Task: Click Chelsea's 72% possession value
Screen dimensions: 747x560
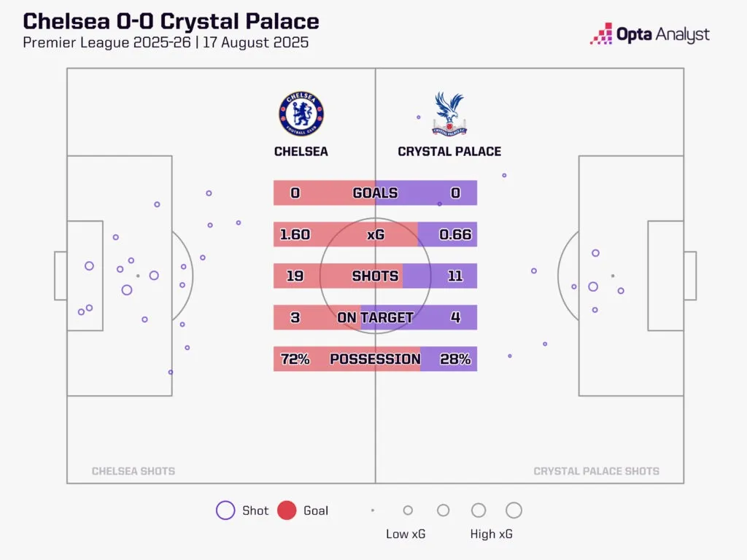Action: pos(295,359)
